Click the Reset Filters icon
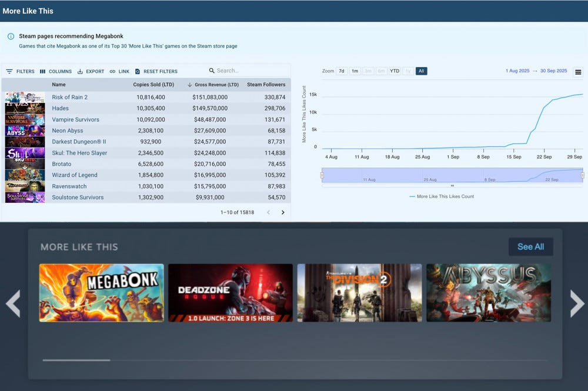588x391 pixels. click(138, 72)
